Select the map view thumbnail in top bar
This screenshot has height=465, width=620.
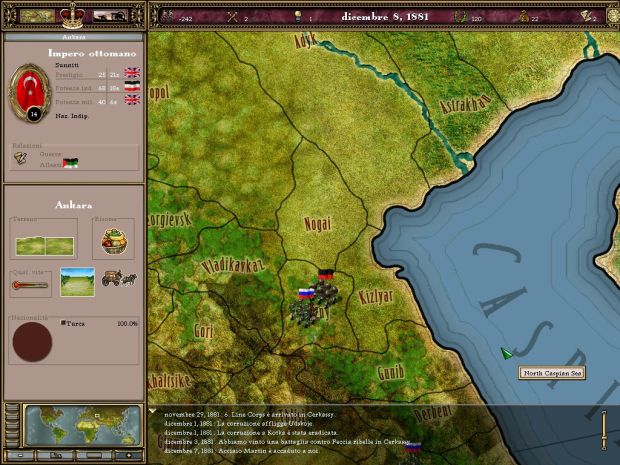point(37,16)
